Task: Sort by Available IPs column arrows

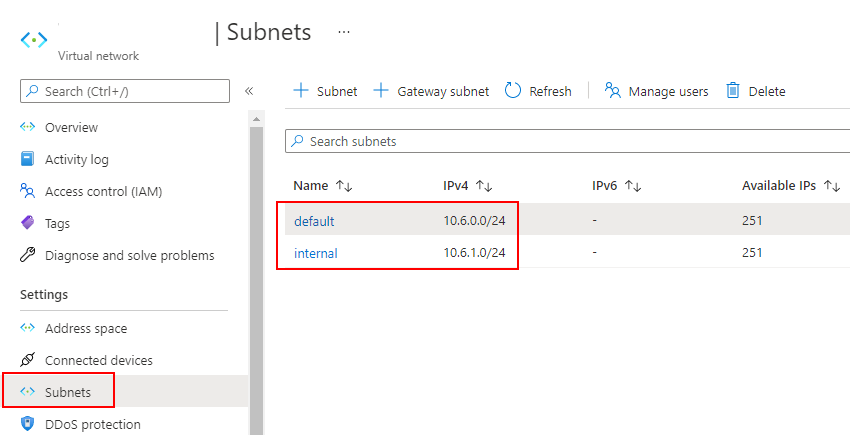Action: pyautogui.click(x=832, y=186)
